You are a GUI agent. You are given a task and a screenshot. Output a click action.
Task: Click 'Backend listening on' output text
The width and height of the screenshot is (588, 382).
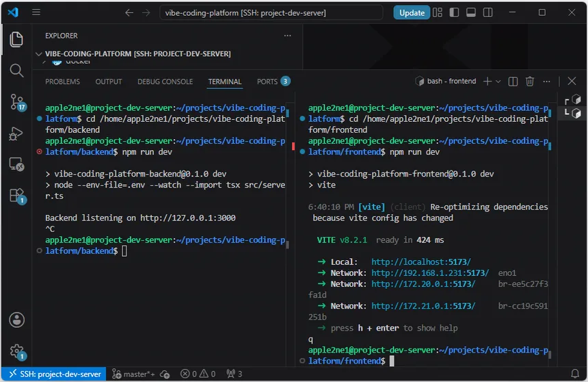90,218
